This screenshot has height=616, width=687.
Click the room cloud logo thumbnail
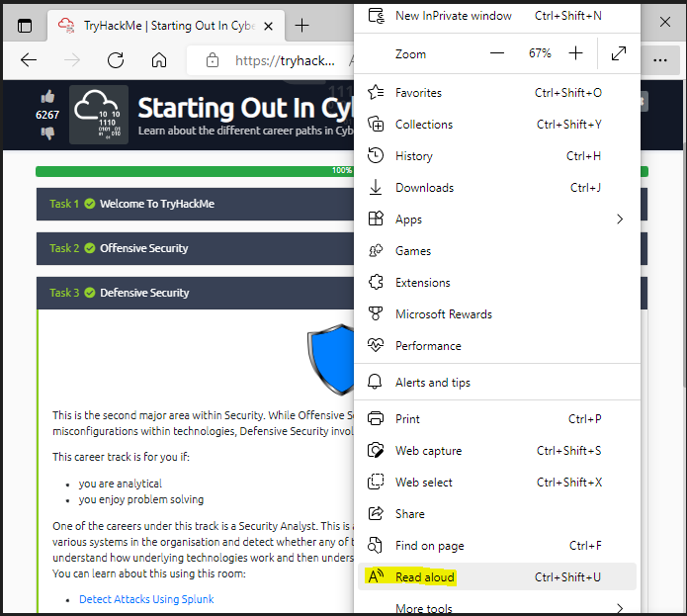pyautogui.click(x=99, y=115)
